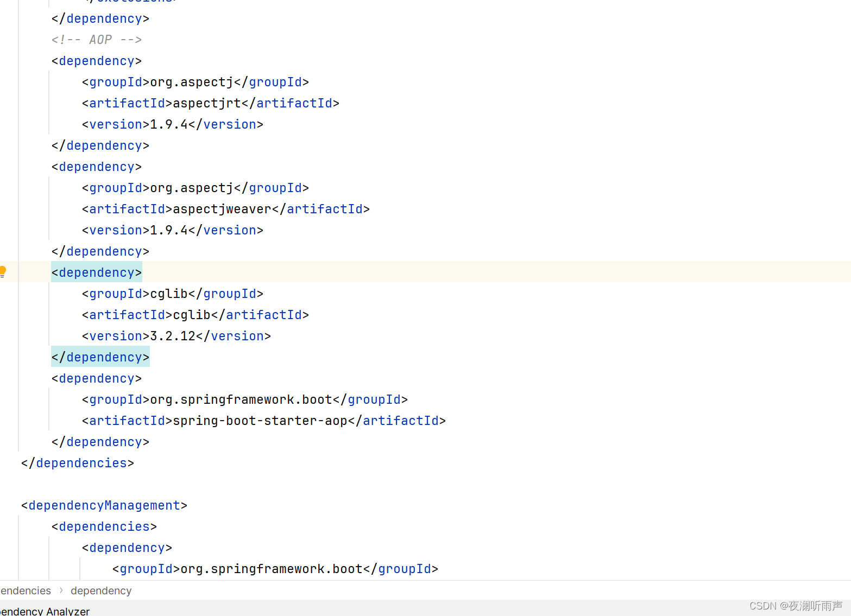Click groupId org.aspectj above aspectjweaver

(x=196, y=188)
